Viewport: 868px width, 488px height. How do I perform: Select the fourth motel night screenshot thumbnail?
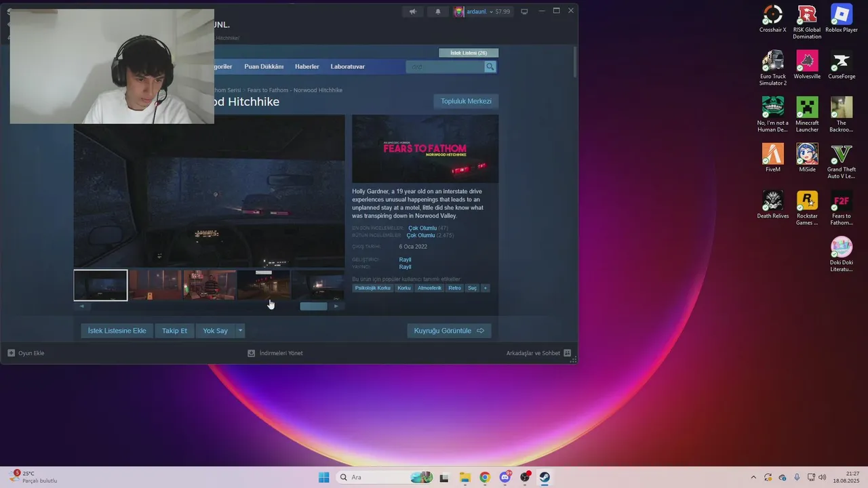point(264,285)
